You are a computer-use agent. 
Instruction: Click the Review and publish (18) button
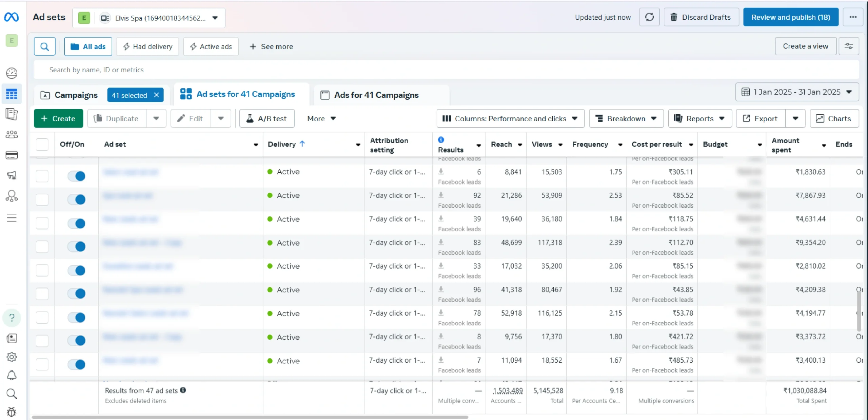[x=791, y=17]
